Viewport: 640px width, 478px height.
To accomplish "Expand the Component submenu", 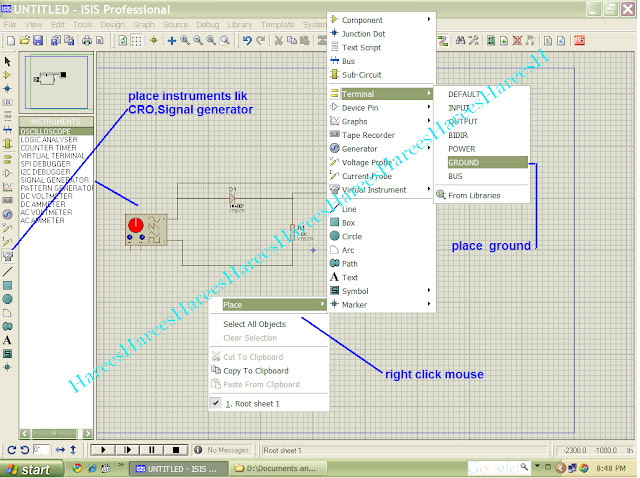I will [x=382, y=20].
